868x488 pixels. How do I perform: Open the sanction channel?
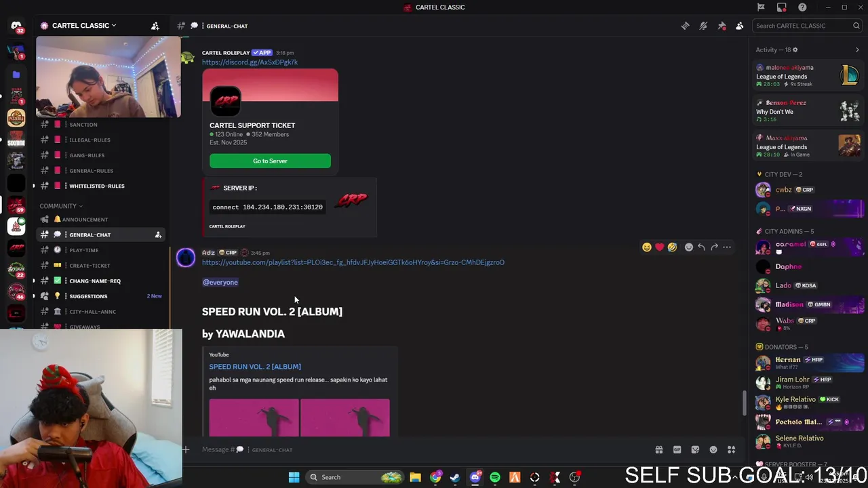coord(83,125)
